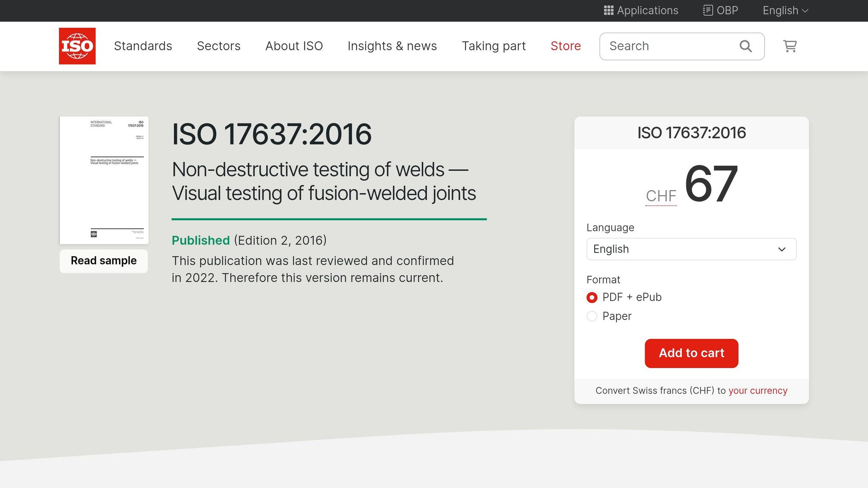868x488 pixels.
Task: Add ISO 17637:2016 to cart
Action: (691, 353)
